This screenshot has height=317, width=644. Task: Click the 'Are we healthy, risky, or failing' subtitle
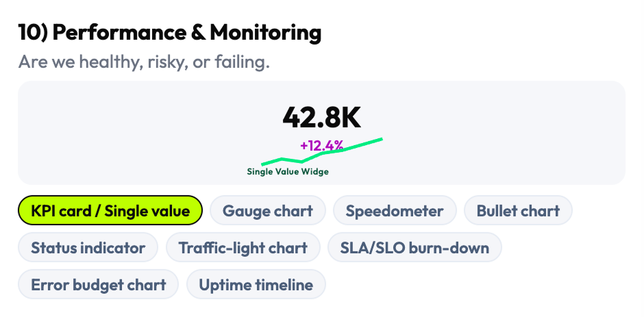tap(144, 62)
